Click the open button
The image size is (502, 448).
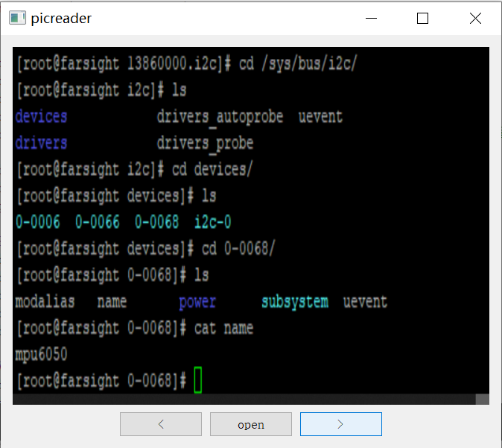[x=251, y=424]
